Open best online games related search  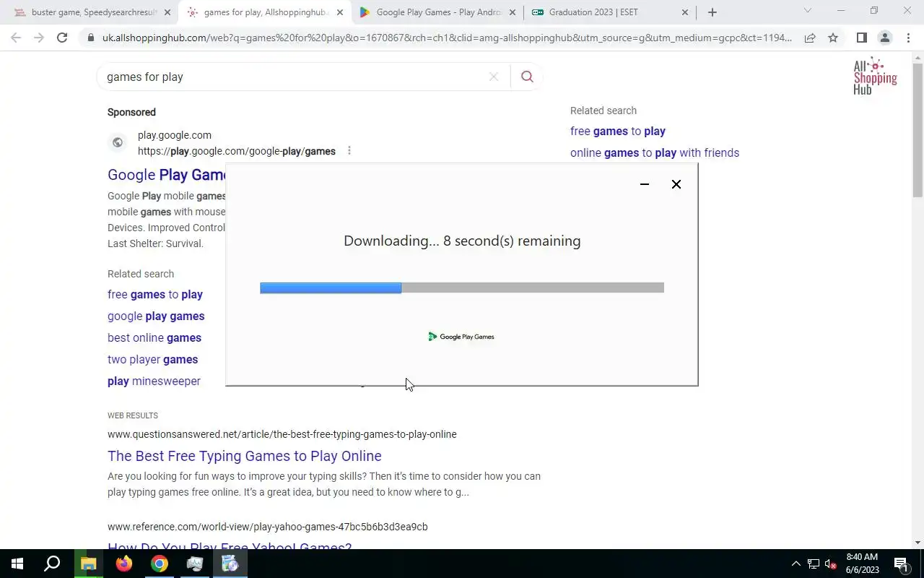[x=154, y=337]
